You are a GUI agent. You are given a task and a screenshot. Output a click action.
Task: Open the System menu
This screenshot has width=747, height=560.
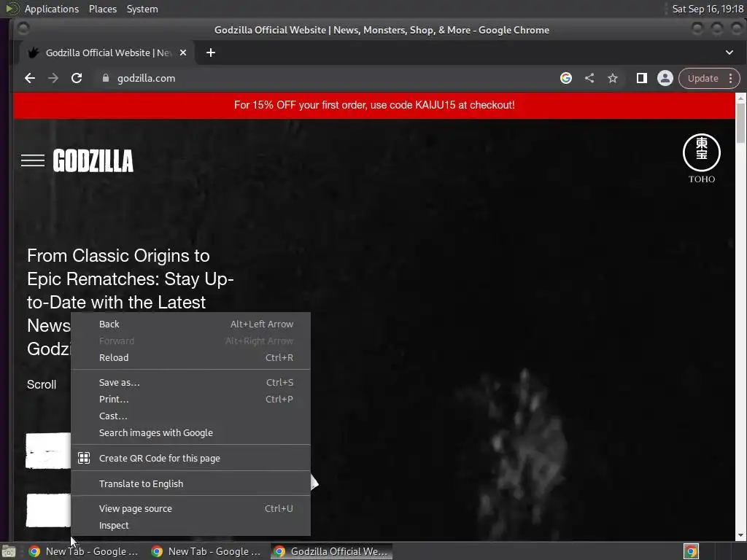coord(142,9)
